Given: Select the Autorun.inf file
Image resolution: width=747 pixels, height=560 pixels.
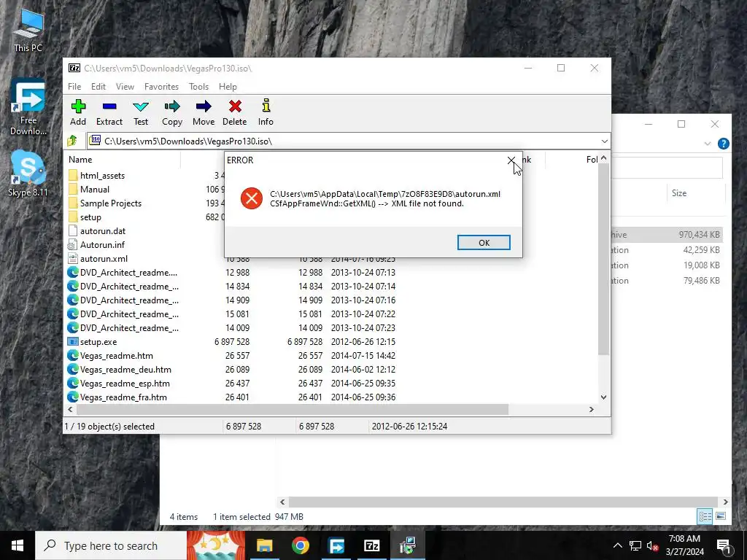Looking at the screenshot, I should [x=102, y=245].
